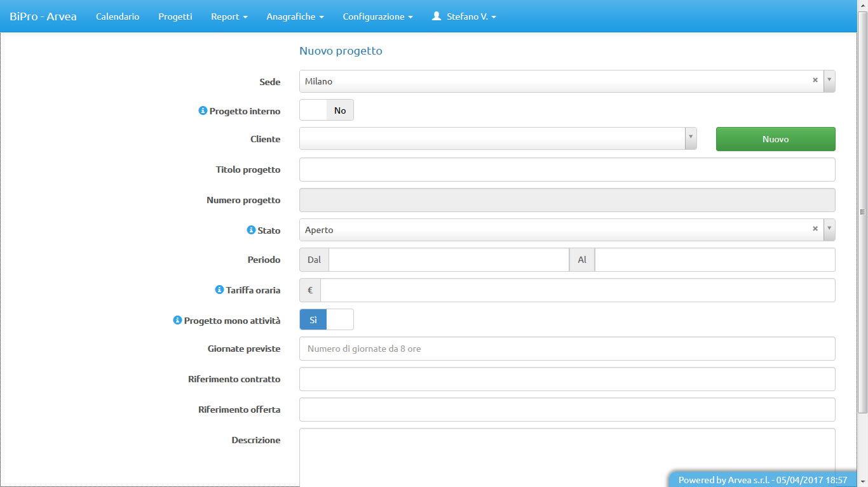Click the green Nuovo button
Viewport: 868px width, 487px height.
click(x=775, y=139)
